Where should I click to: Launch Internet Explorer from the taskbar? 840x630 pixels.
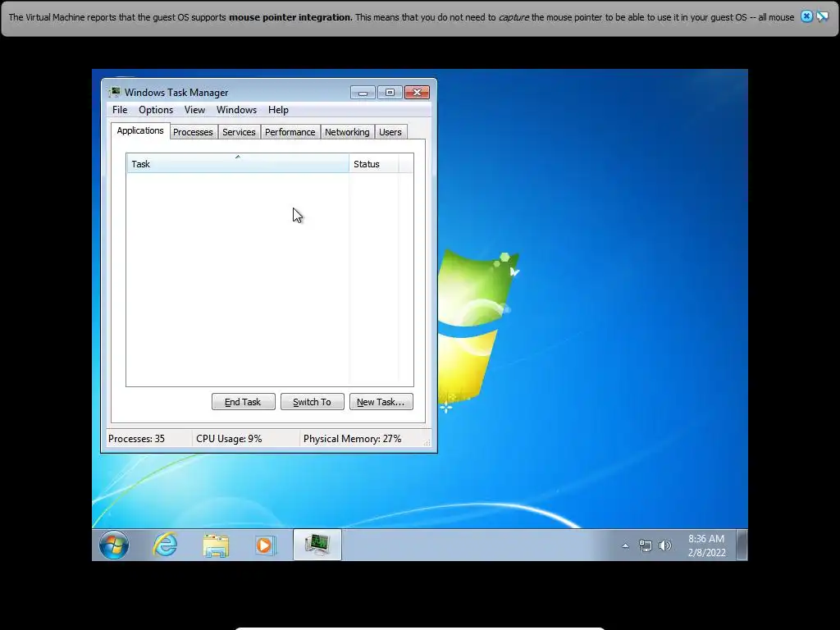165,545
